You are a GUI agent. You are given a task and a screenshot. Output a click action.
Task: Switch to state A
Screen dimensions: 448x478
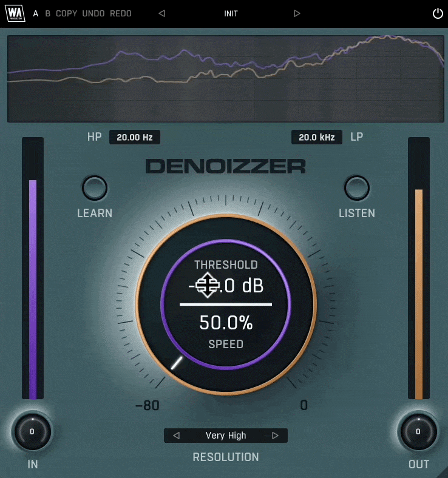click(x=36, y=13)
